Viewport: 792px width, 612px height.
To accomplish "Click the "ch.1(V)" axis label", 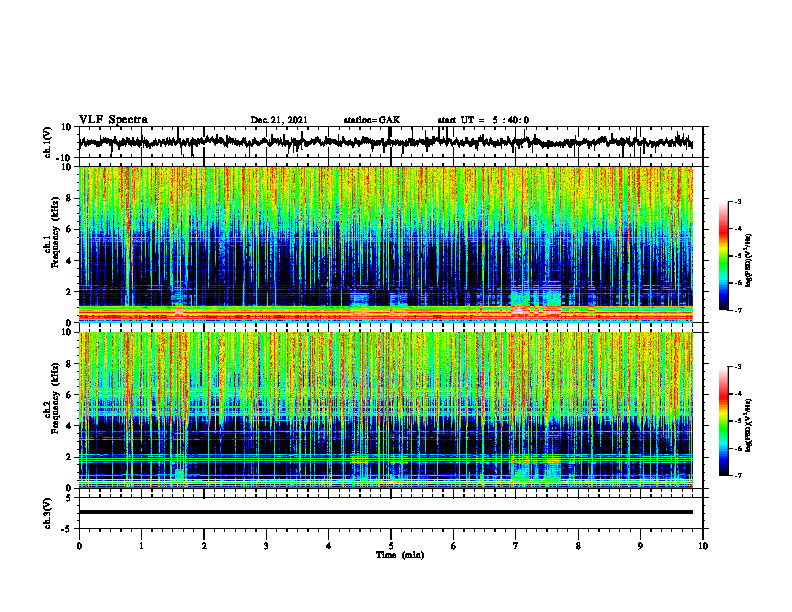I will tap(49, 142).
